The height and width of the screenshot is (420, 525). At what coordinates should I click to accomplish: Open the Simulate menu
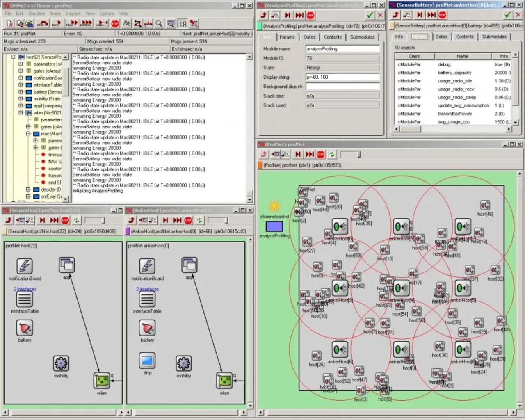coord(37,14)
